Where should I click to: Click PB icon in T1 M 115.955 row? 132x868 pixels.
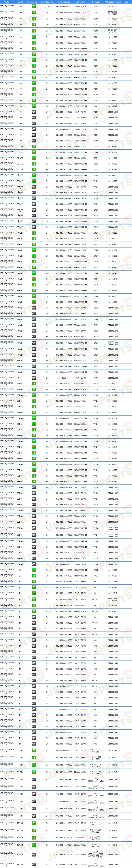34,582
